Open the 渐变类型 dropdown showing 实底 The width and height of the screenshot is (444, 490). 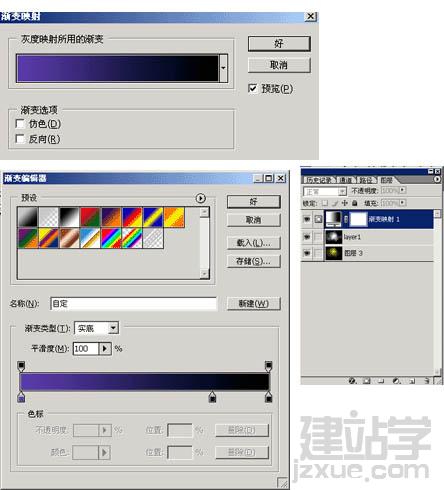(x=113, y=328)
